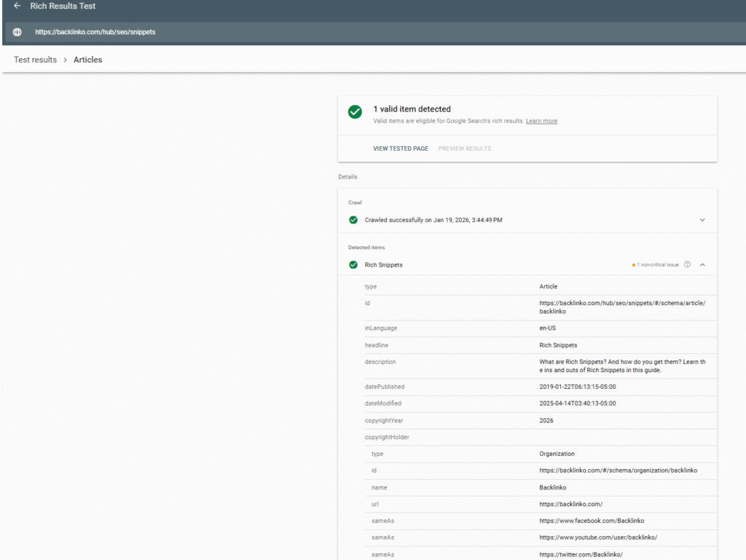This screenshot has width=746, height=560.
Task: Expand the Crawled successfully row
Action: (433, 220)
